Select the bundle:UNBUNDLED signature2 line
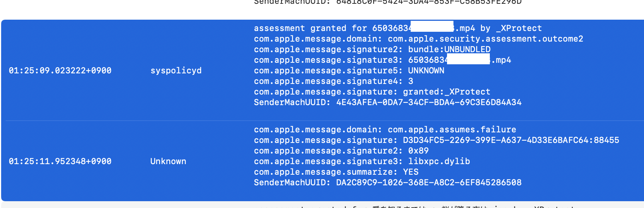 click(372, 50)
